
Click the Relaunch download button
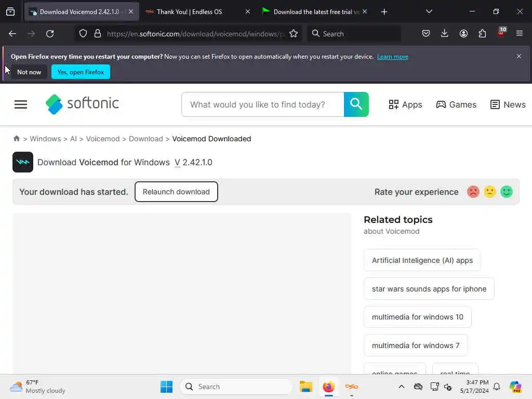[176, 192]
